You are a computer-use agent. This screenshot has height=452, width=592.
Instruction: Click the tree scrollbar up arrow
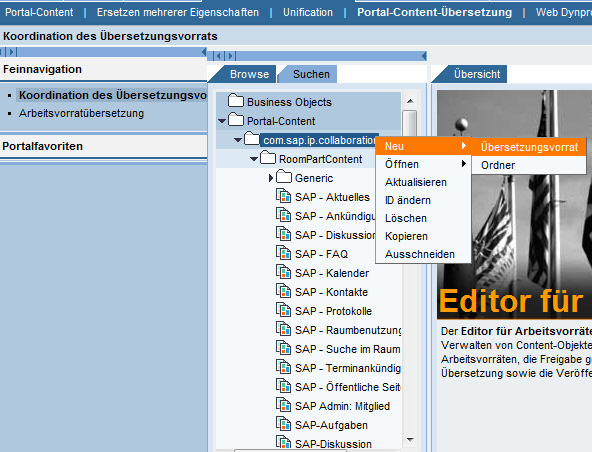click(x=410, y=101)
